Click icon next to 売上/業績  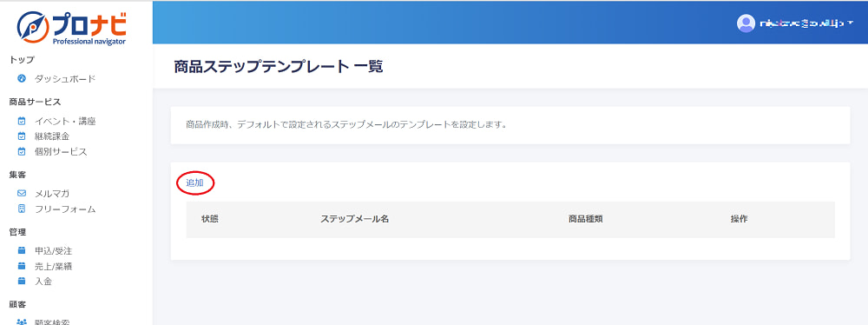pyautogui.click(x=22, y=266)
